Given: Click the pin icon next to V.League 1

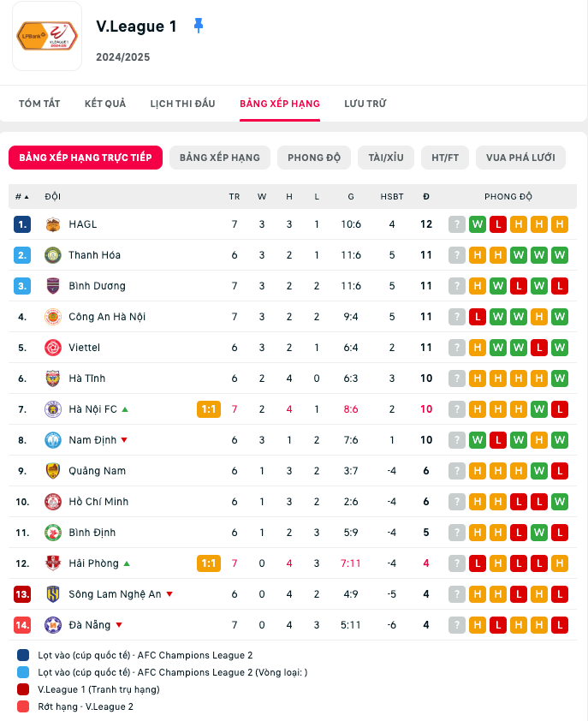Looking at the screenshot, I should point(199,26).
